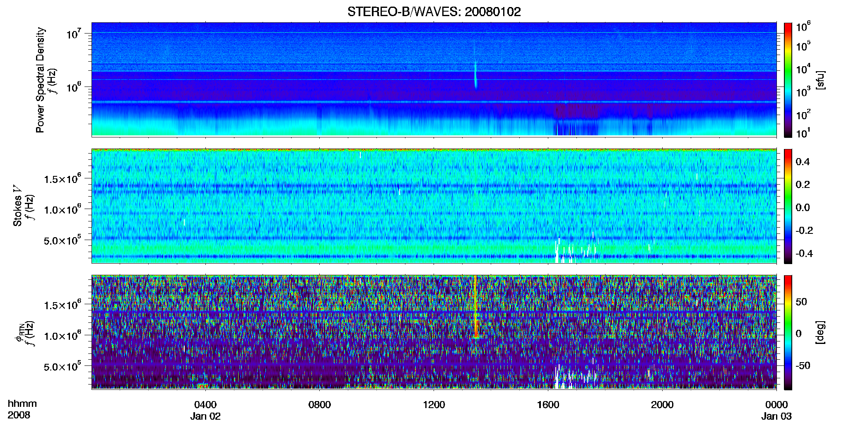Click the bright radio burst in top spectrogram
The width and height of the screenshot is (868, 447).
pyautogui.click(x=475, y=75)
